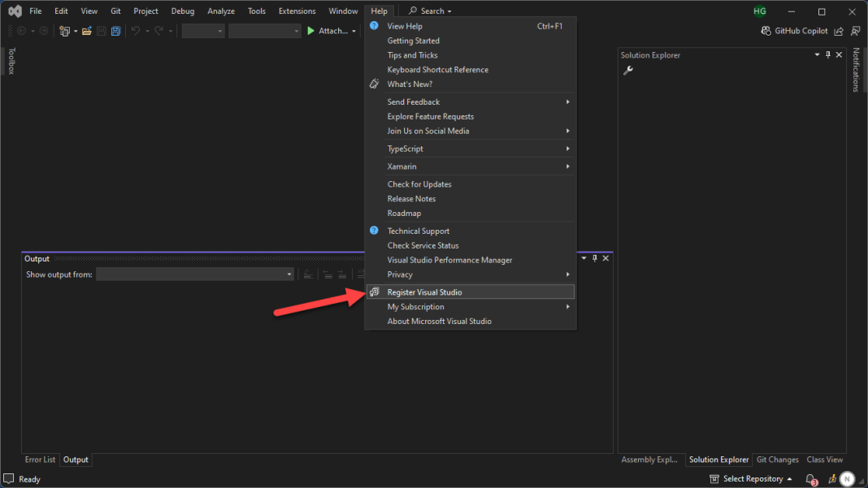Click the notifications bell in status bar
The image size is (868, 488).
(x=810, y=479)
